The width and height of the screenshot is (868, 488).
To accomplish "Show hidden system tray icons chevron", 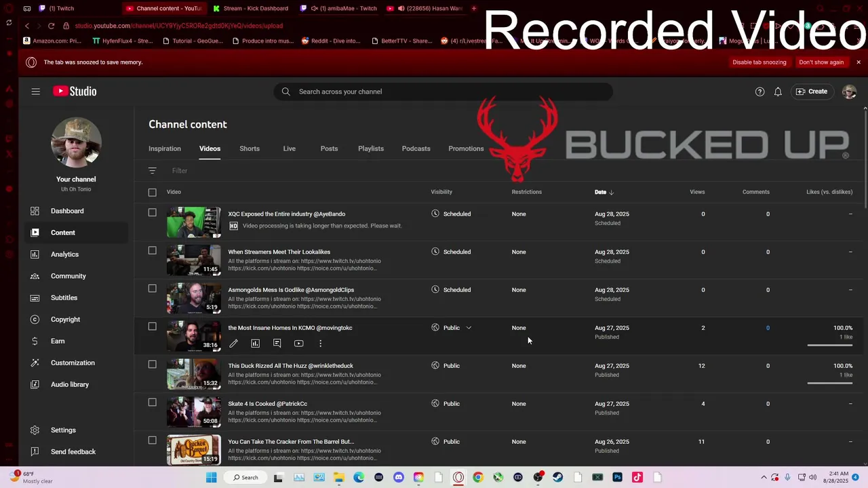I will (764, 477).
